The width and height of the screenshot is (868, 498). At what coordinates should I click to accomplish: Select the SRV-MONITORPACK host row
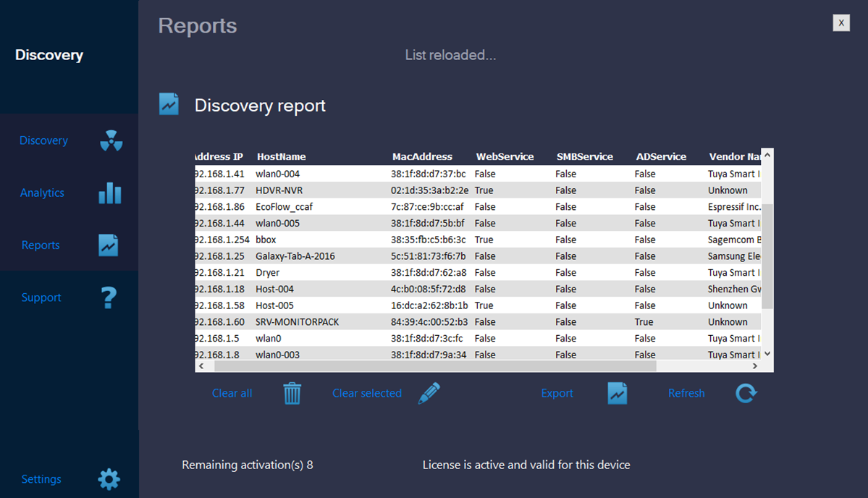tap(479, 322)
